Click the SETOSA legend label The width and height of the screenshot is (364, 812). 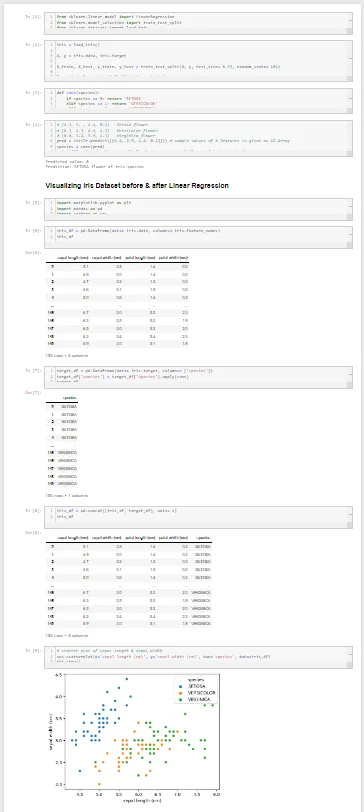point(196,686)
